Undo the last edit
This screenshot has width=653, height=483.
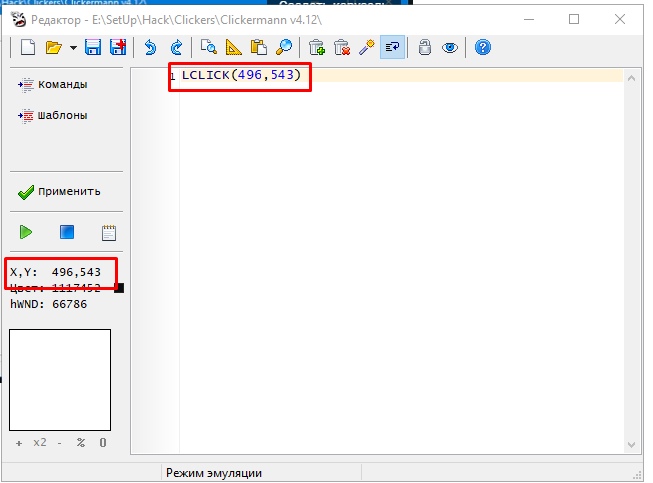pyautogui.click(x=150, y=47)
